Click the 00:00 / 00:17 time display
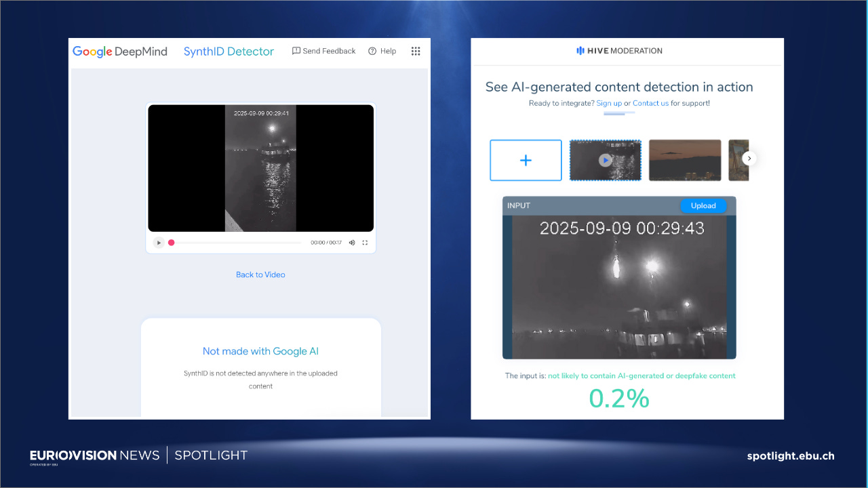Viewport: 868px width, 488px height. (x=326, y=243)
